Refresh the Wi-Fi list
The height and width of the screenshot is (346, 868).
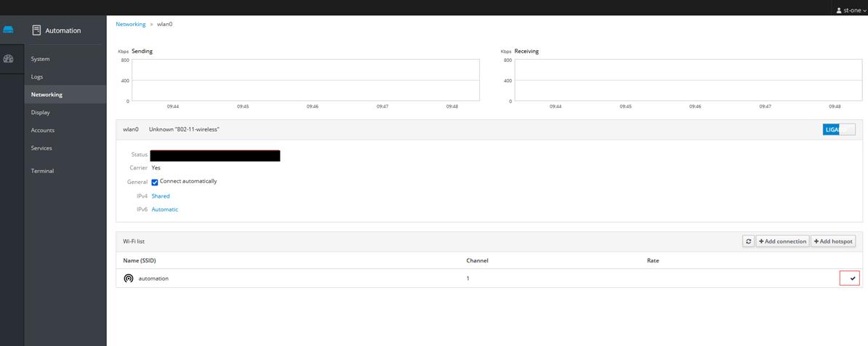pyautogui.click(x=748, y=241)
